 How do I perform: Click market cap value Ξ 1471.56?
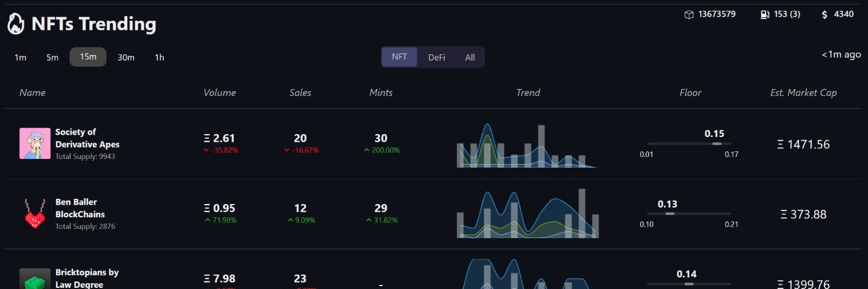[x=803, y=144]
